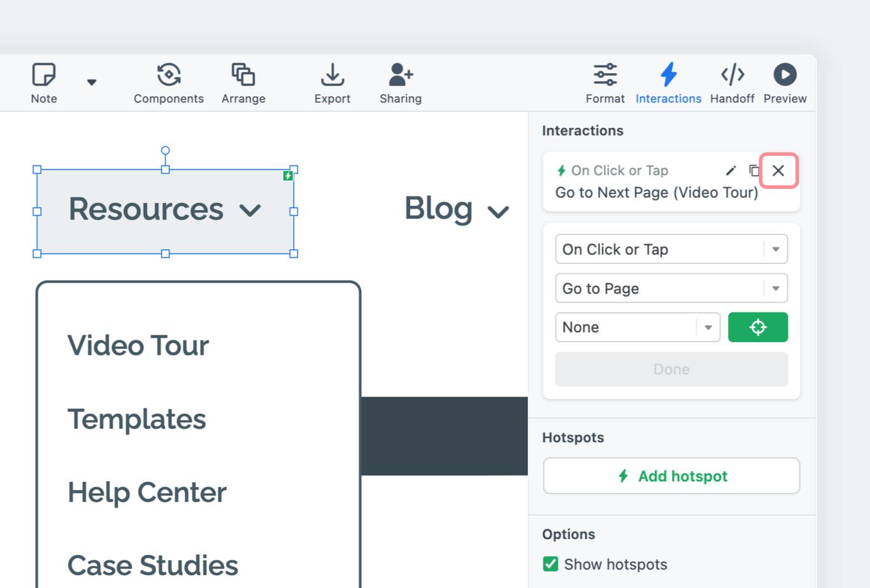This screenshot has width=870, height=588.
Task: Delete the Go to Next Page interaction
Action: pos(778,171)
